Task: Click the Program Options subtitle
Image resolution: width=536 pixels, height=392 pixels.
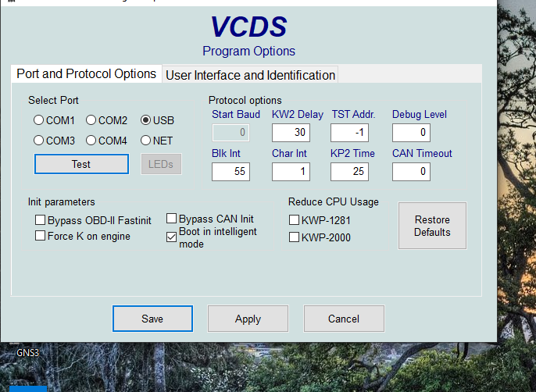Action: [x=248, y=52]
